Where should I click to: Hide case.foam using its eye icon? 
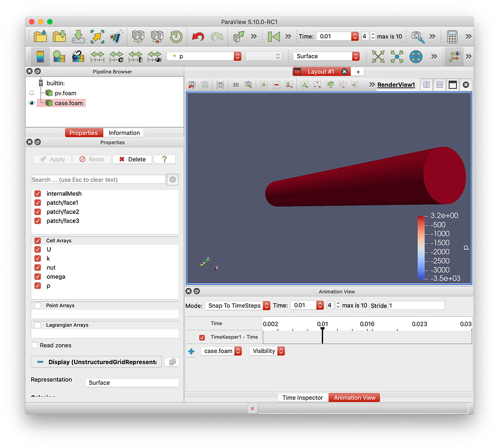pos(31,103)
